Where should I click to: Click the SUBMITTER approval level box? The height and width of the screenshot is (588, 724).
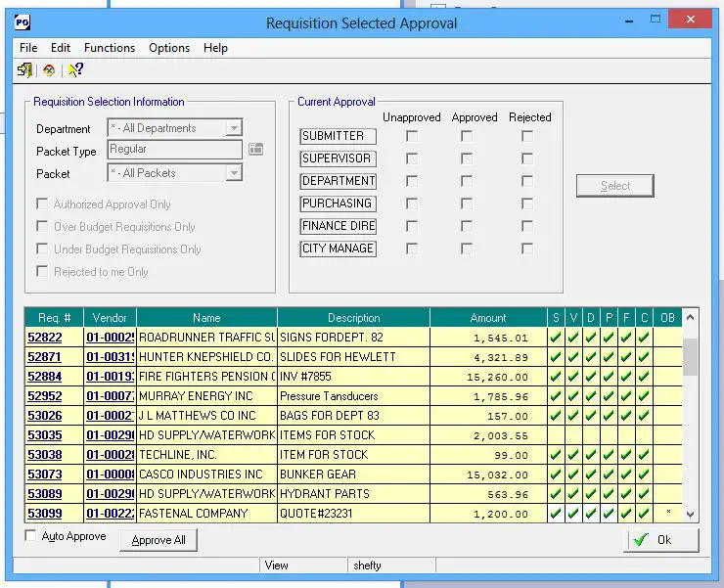[338, 136]
